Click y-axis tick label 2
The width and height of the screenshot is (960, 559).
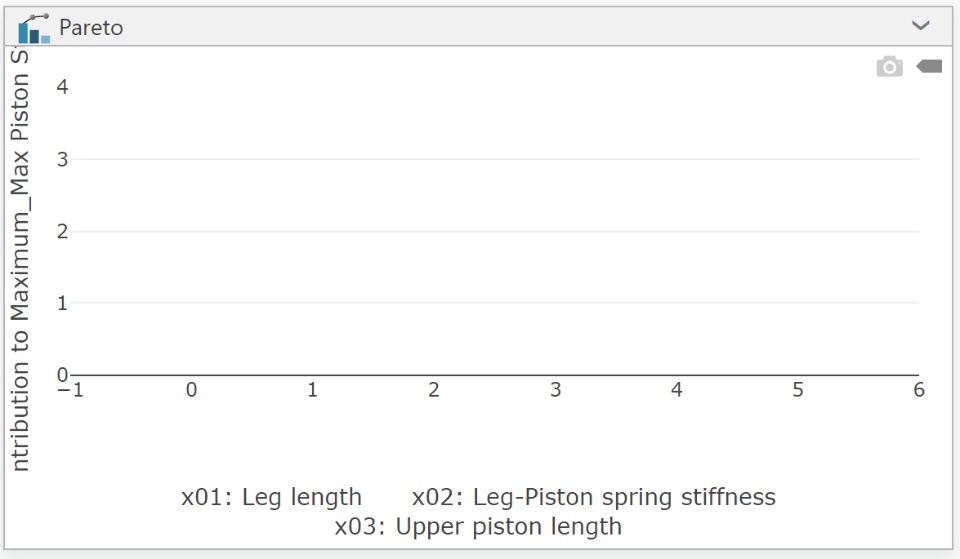coord(62,231)
